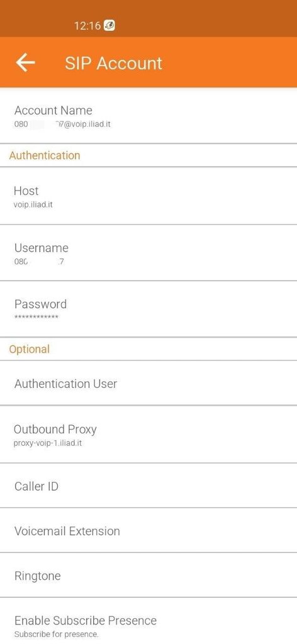The height and width of the screenshot is (644, 297).
Task: Tap the Authentication section header
Action: [x=45, y=155]
